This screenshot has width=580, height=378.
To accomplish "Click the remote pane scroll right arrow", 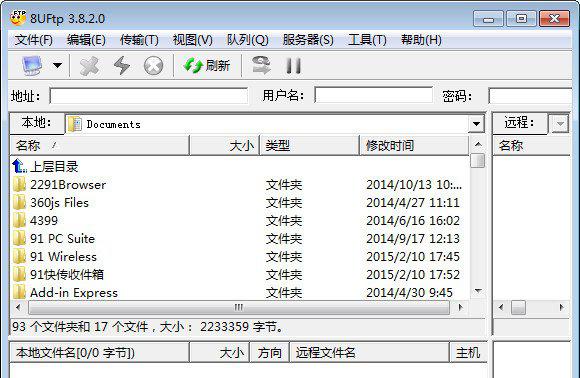I will pos(562,307).
